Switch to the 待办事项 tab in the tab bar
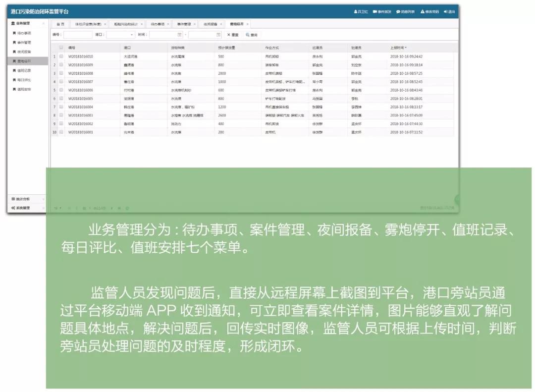 (x=158, y=24)
